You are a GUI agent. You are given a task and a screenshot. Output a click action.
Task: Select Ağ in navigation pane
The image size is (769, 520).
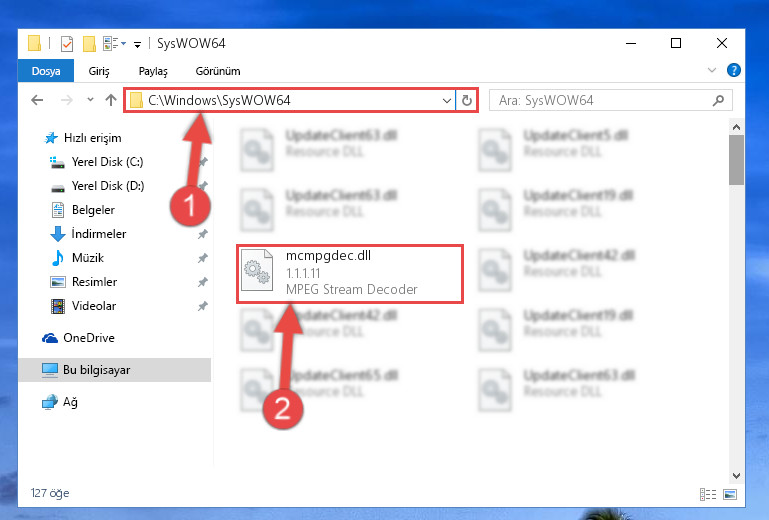pos(70,402)
